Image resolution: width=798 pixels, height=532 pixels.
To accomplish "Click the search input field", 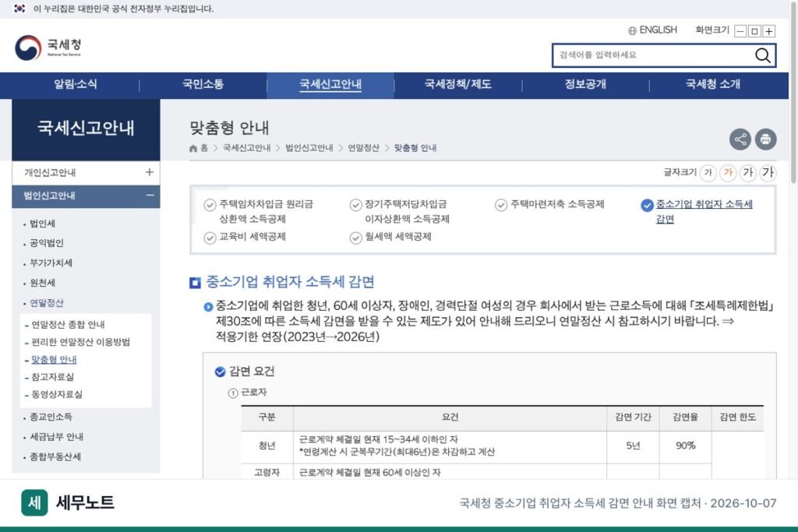I will click(x=654, y=55).
